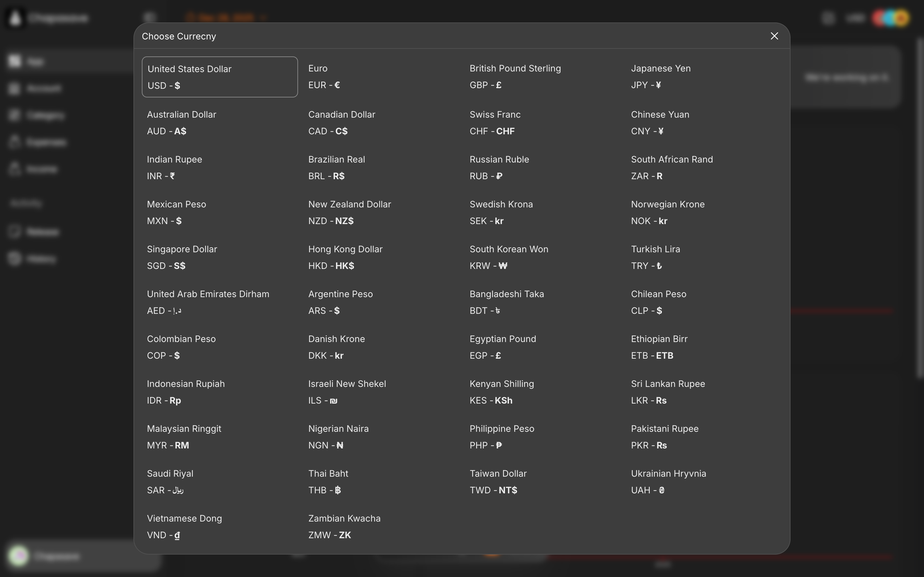Click the settings grid icon in the top bar

(828, 18)
